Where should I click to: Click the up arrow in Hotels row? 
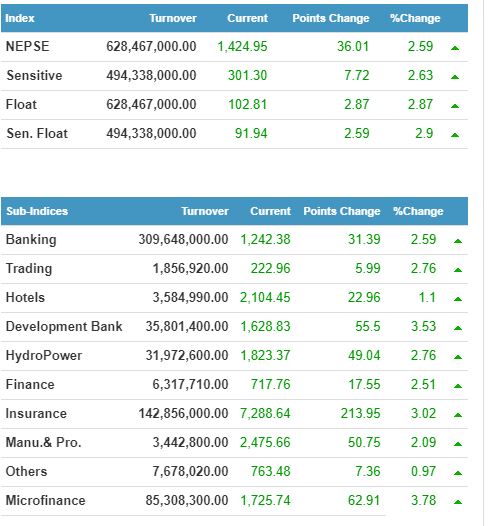tap(458, 299)
